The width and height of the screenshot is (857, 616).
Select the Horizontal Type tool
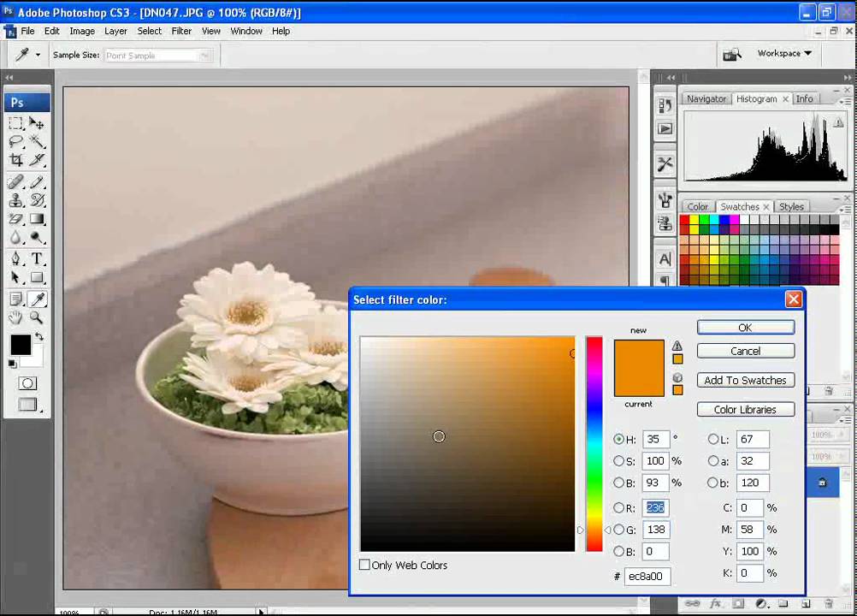37,258
